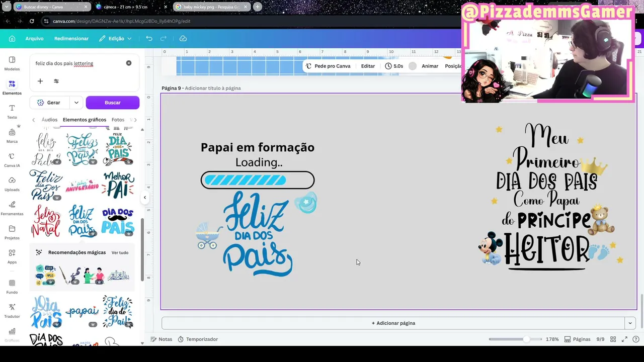Image resolution: width=644 pixels, height=362 pixels.
Task: Click Pede pro Canva button
Action: click(x=328, y=66)
